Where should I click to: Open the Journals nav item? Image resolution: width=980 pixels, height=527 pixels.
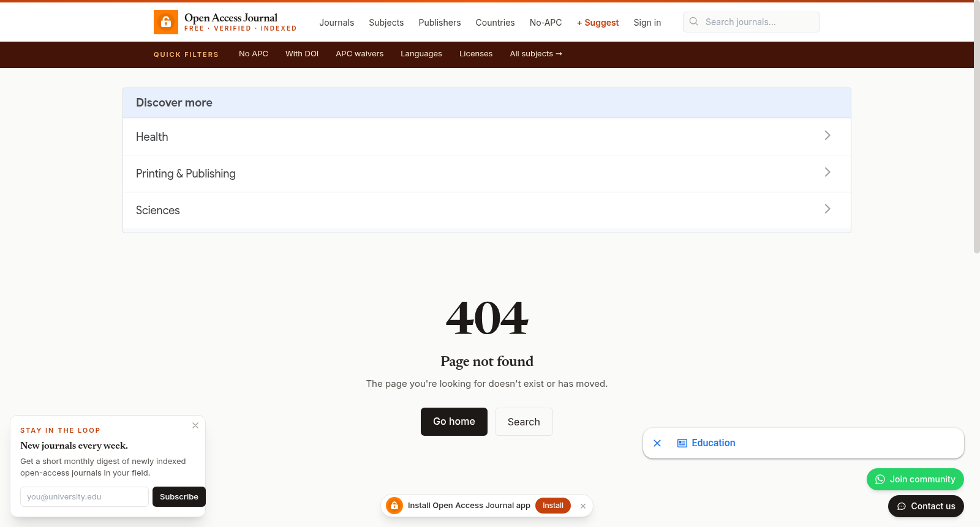336,23
